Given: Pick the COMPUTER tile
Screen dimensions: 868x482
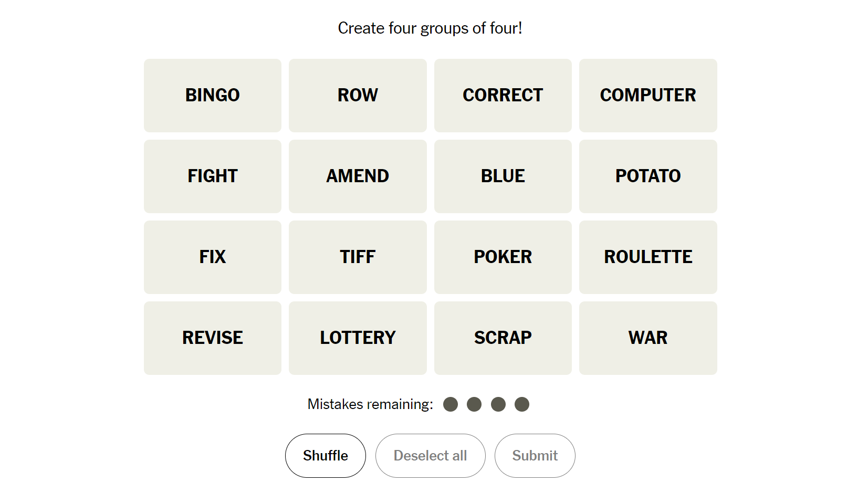Looking at the screenshot, I should 648,96.
